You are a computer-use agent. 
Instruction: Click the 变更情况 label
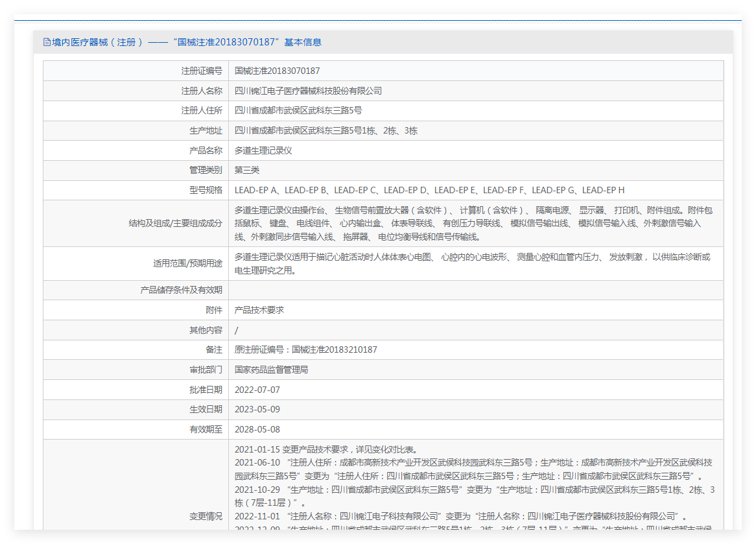[x=206, y=517]
